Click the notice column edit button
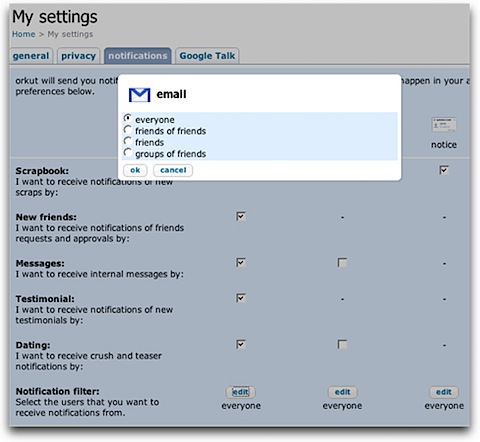Screen dimensions: 480x442 [x=444, y=392]
